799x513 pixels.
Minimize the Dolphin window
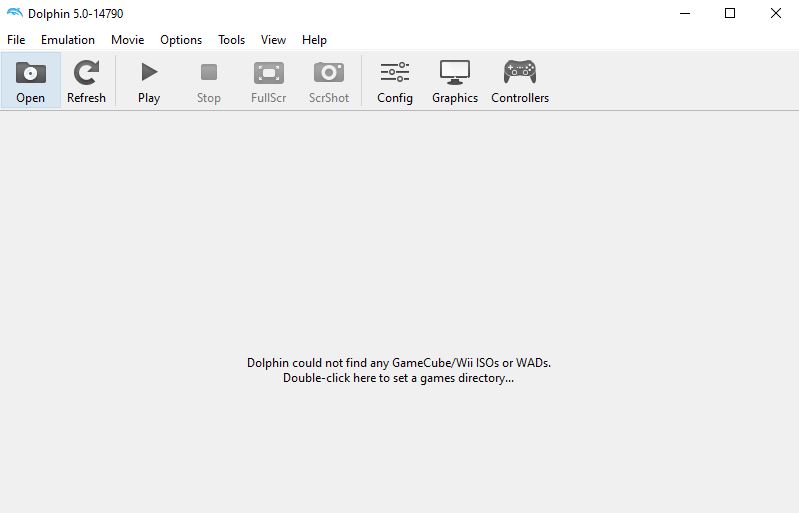[x=685, y=13]
